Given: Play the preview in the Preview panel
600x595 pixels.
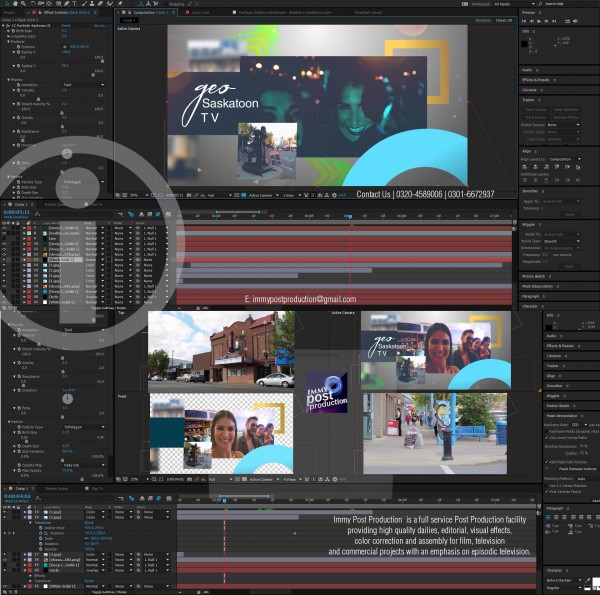Looking at the screenshot, I should [539, 21].
